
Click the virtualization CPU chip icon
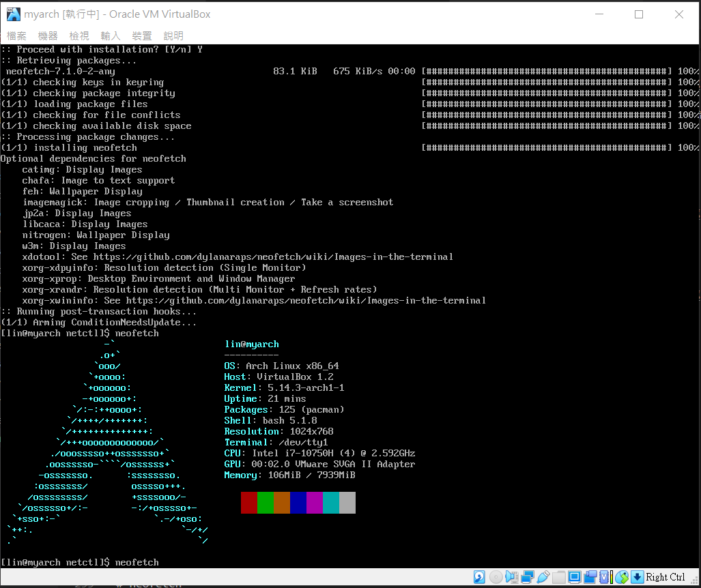pyautogui.click(x=604, y=577)
